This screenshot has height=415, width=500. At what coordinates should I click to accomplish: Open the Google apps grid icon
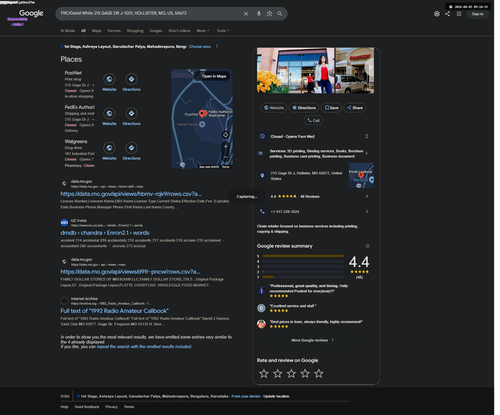(459, 14)
